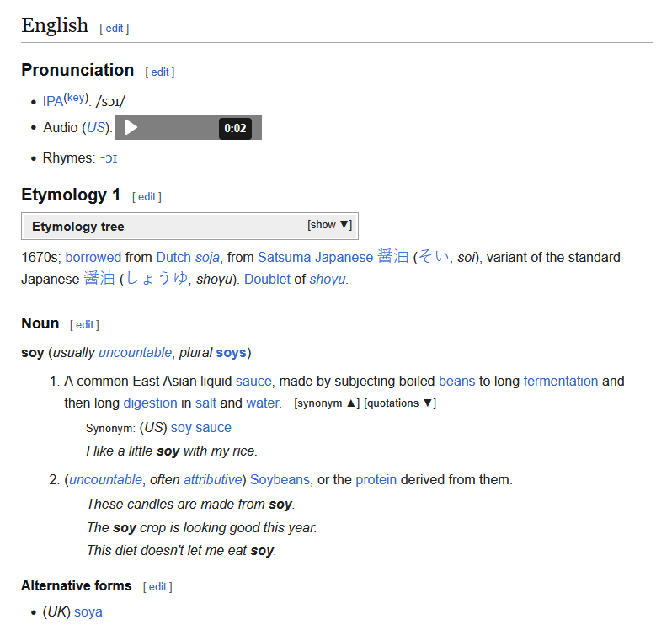Viewport: 672px width, 630px height.
Task: Follow the Doublet link
Action: click(267, 279)
